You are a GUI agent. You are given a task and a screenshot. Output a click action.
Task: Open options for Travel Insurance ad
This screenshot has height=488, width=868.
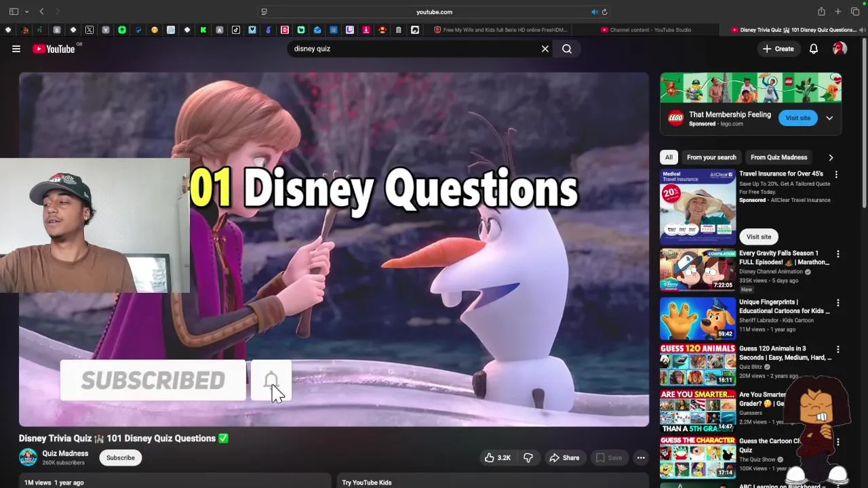coord(836,174)
